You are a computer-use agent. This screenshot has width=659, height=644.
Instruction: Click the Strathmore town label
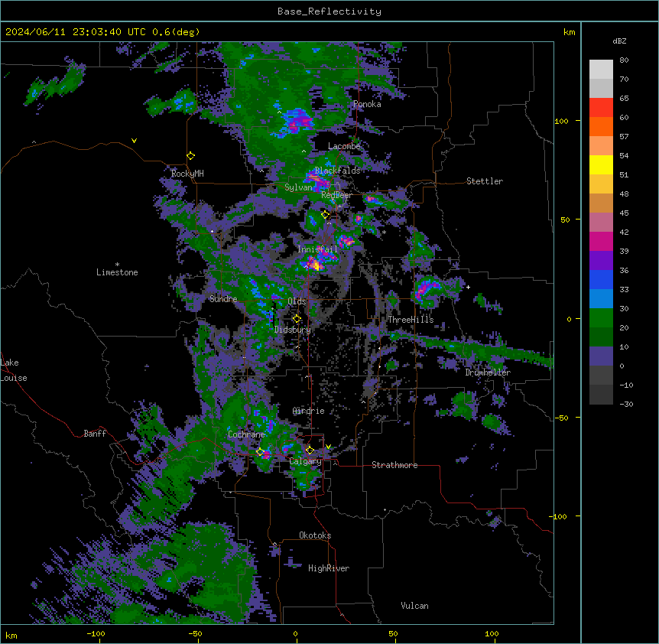click(x=394, y=465)
